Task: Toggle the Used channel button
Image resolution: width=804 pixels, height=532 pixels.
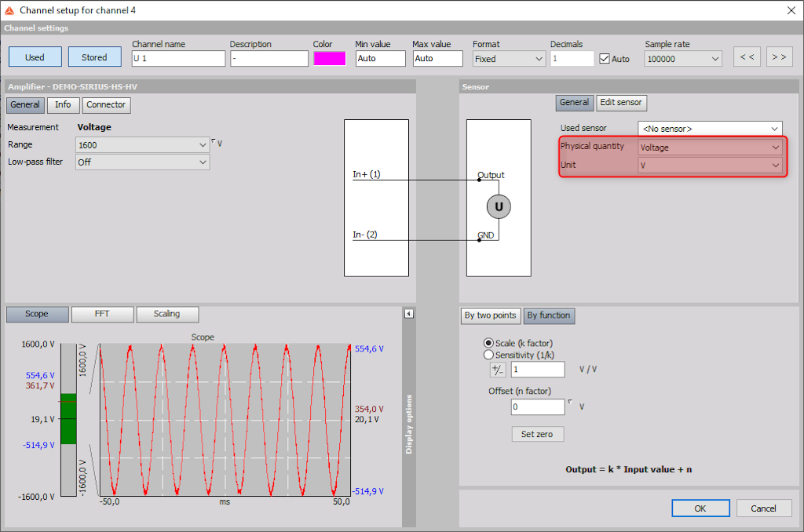Action: [35, 57]
